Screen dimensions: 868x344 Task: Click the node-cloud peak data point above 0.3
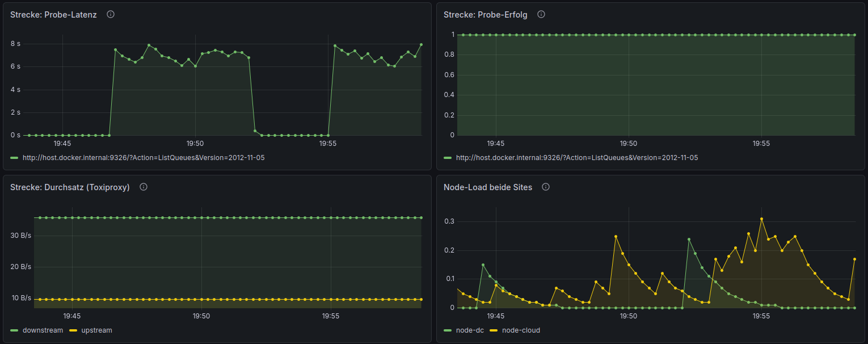click(x=762, y=219)
